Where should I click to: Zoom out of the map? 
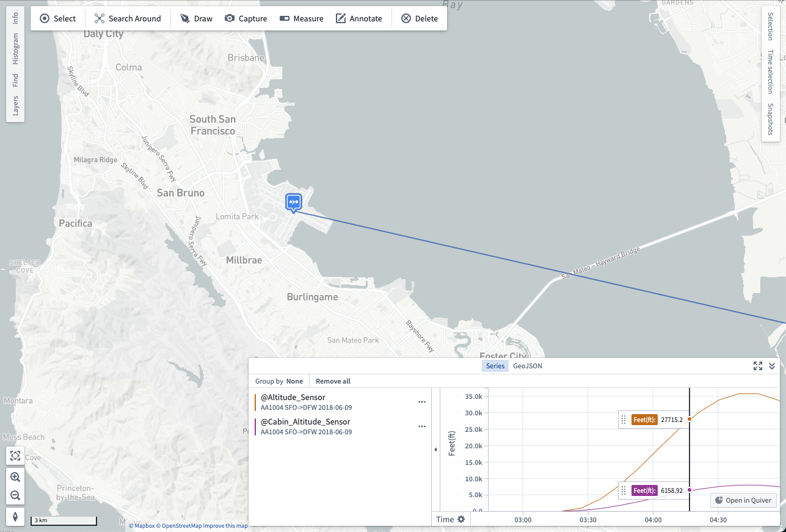click(15, 495)
